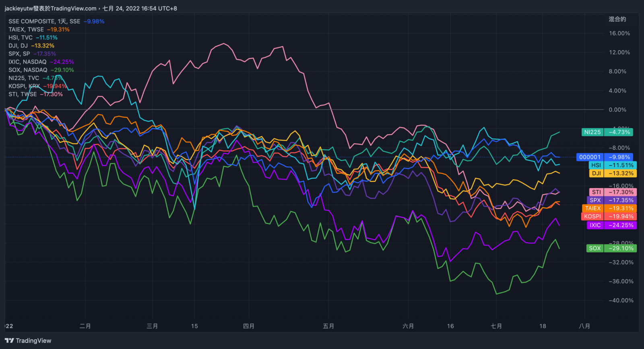Screen dimensions: 644x349
Task: Click the NI225 price label tag
Action: click(x=607, y=132)
